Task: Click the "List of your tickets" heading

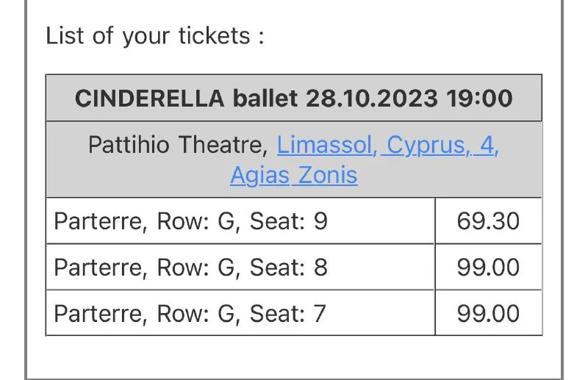Action: pyautogui.click(x=154, y=36)
